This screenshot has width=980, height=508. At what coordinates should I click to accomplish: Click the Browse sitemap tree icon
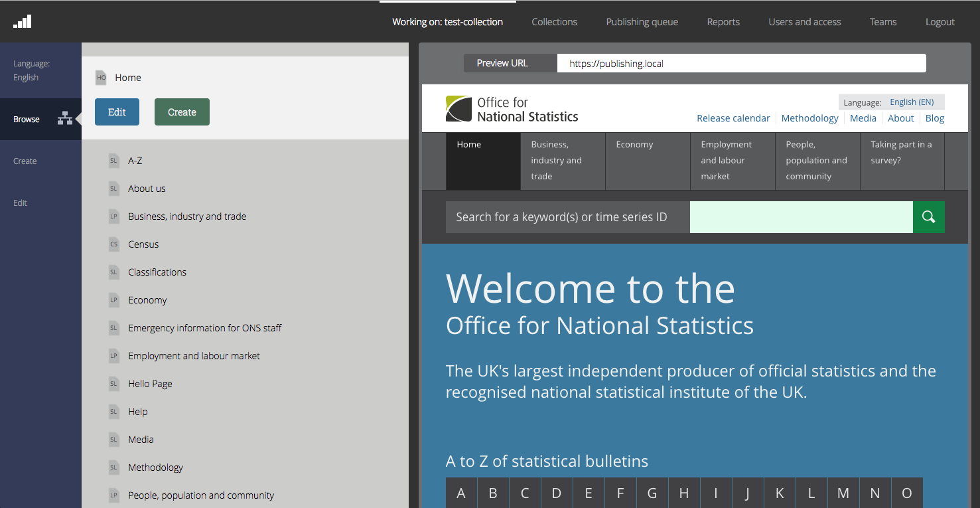pyautogui.click(x=64, y=119)
